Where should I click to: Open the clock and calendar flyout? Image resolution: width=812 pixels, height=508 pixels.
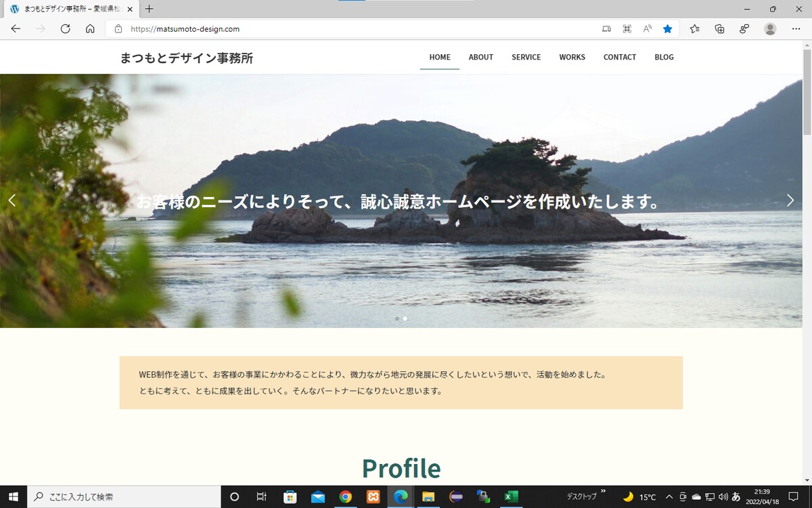pos(762,496)
